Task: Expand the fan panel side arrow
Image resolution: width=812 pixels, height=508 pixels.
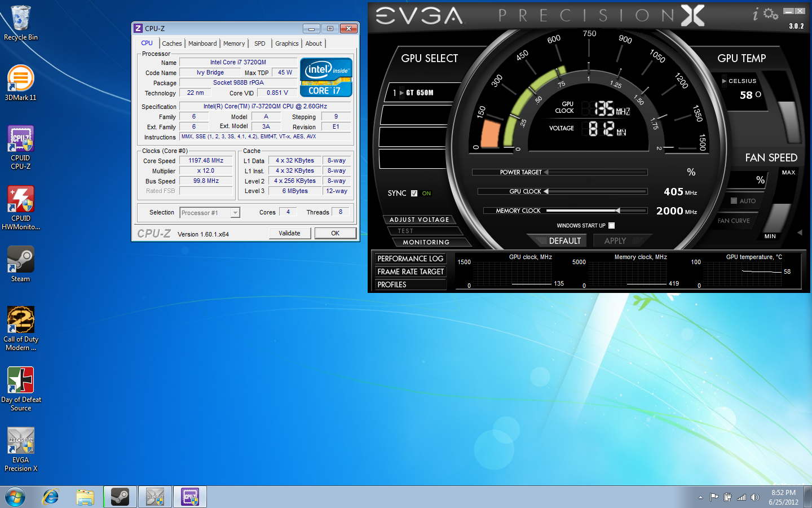Action: 800,233
